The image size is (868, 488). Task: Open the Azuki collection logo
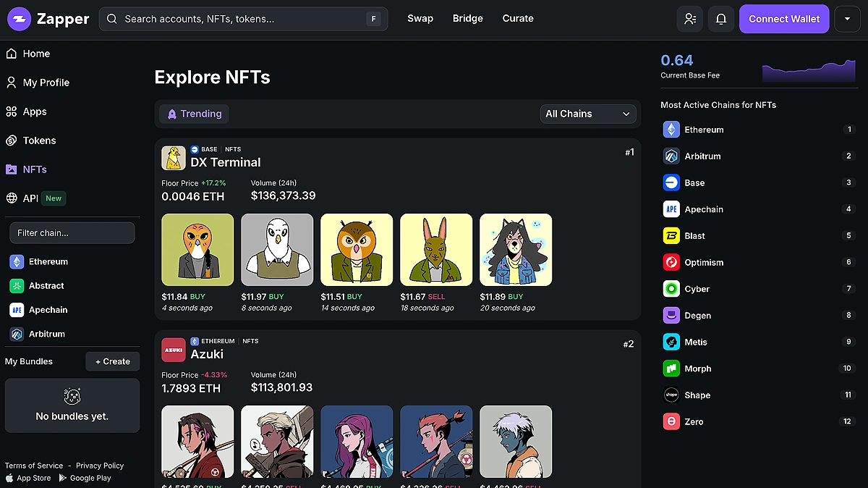(x=174, y=350)
